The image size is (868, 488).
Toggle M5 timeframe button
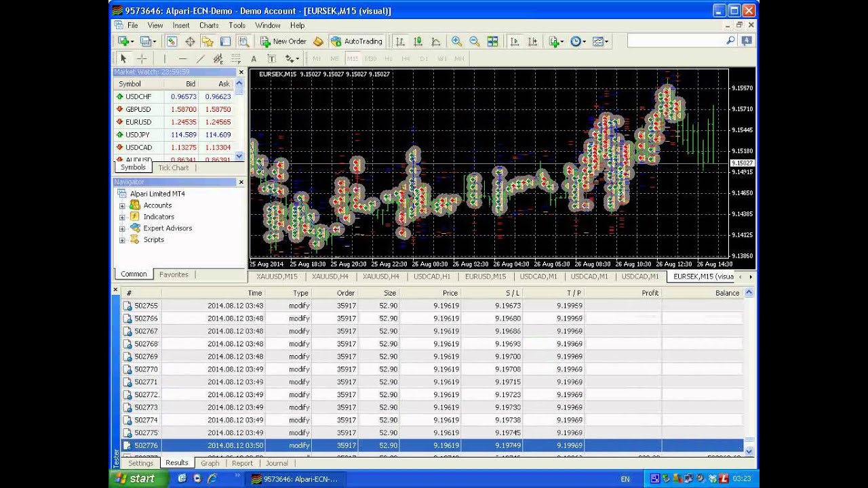[x=334, y=59]
